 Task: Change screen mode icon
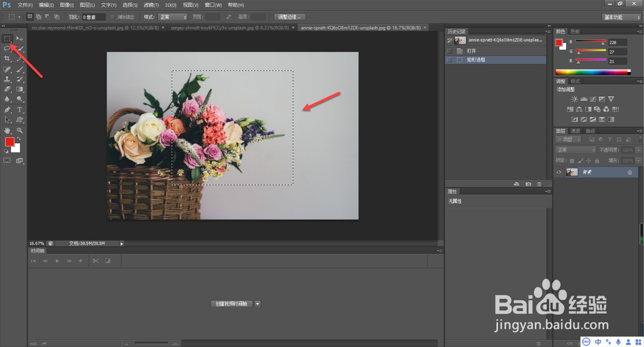point(19,161)
